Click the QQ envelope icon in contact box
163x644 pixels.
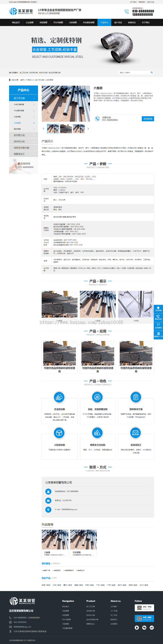pos(48,500)
